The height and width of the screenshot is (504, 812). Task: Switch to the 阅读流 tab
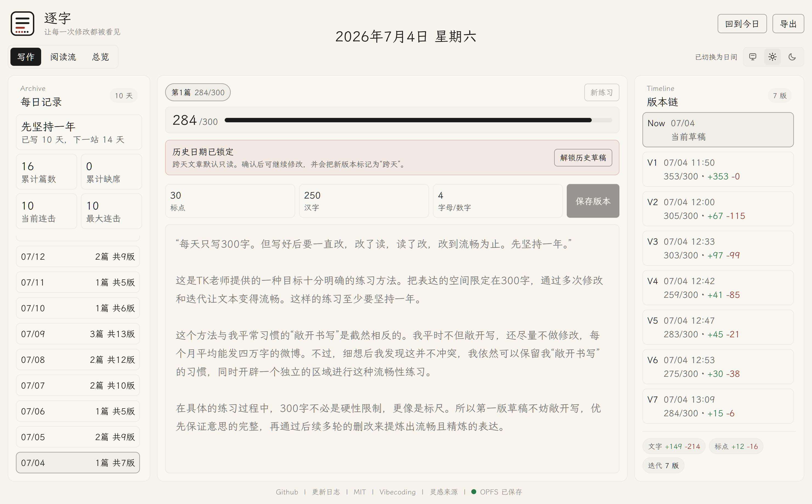coord(63,57)
